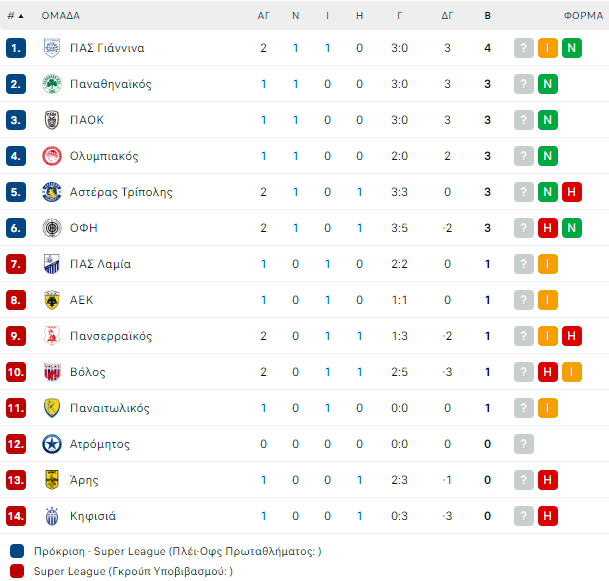Click the ΦΟΡΜΑ column header
This screenshot has width=609, height=581.
coord(582,16)
